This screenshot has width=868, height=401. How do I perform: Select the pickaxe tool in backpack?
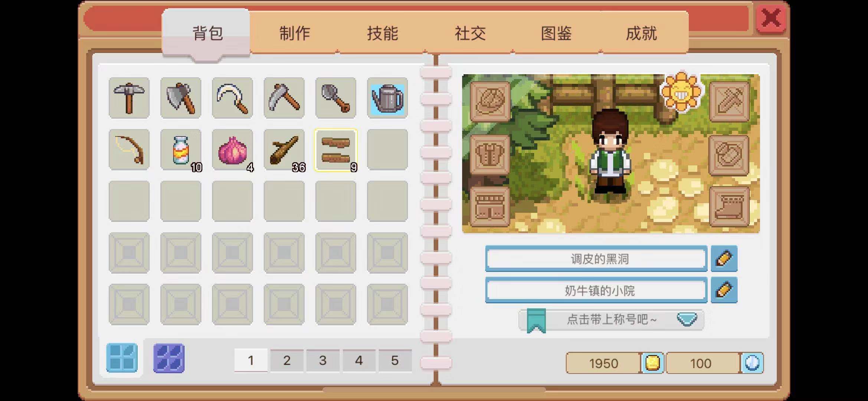pos(129,98)
